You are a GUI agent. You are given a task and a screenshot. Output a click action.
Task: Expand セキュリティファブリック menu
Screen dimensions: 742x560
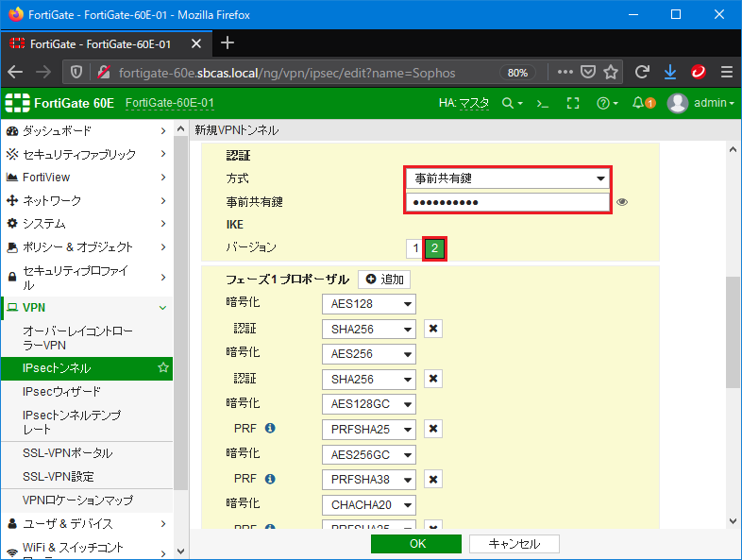click(87, 154)
